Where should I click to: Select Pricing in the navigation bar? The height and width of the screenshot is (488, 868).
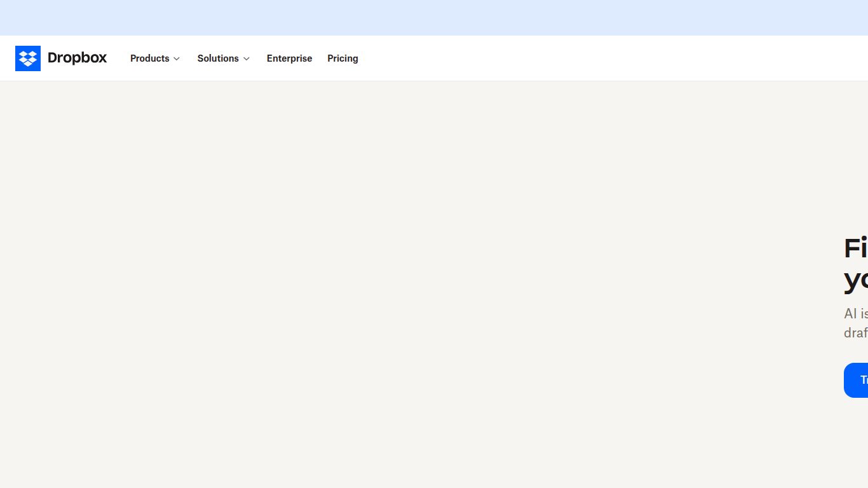(x=342, y=58)
